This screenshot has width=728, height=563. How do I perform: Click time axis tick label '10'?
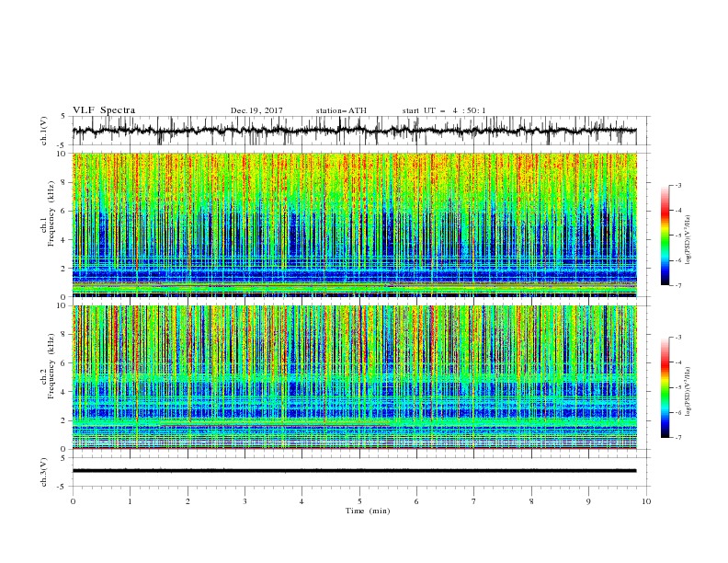(646, 501)
